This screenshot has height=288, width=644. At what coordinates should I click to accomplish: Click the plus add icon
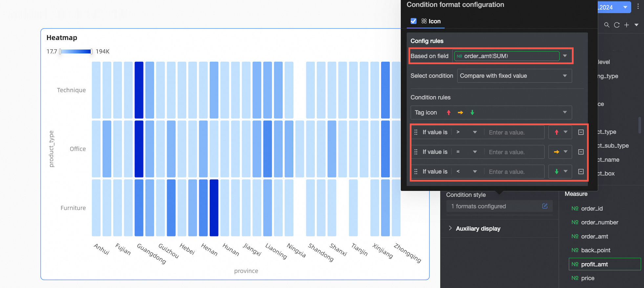(627, 25)
